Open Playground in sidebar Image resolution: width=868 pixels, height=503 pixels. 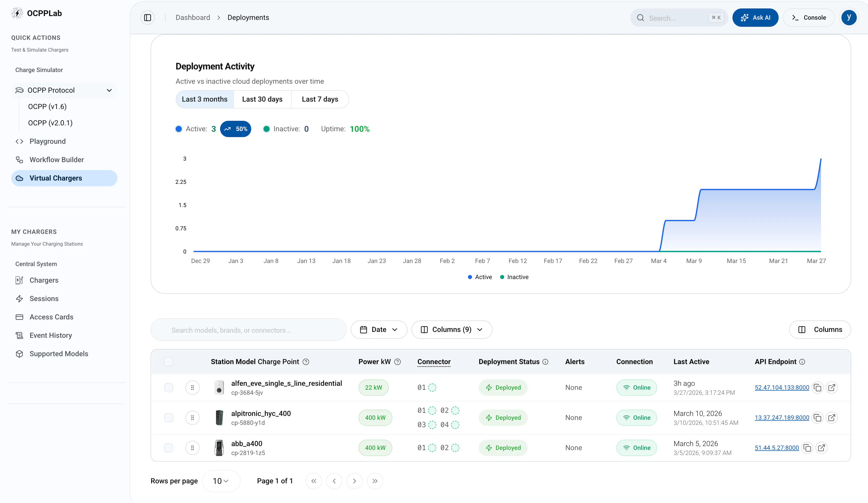coord(64,141)
